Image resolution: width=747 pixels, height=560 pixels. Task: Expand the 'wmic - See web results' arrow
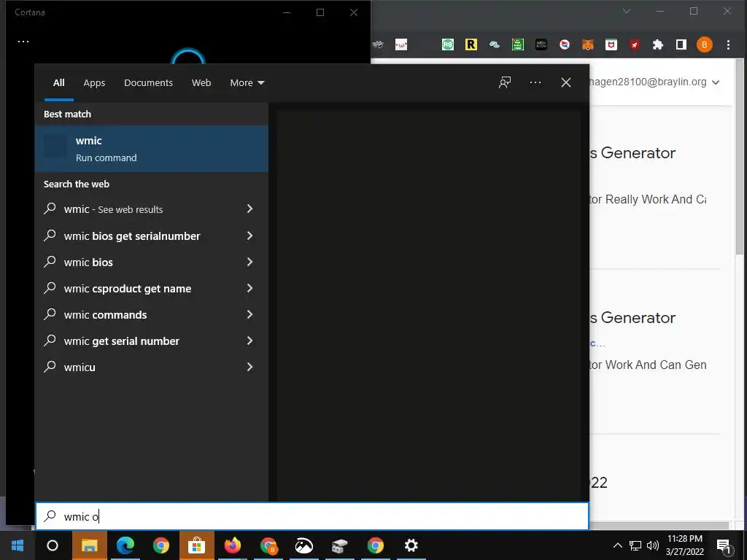tap(249, 209)
